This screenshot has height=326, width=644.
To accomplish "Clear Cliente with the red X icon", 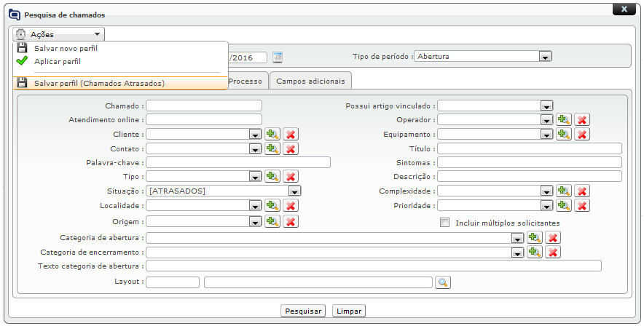I will pyautogui.click(x=291, y=134).
